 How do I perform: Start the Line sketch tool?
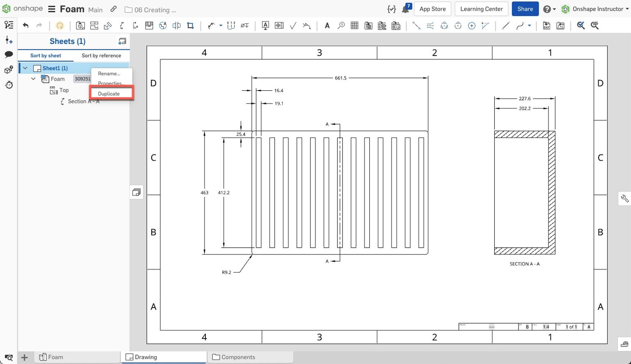(x=506, y=25)
